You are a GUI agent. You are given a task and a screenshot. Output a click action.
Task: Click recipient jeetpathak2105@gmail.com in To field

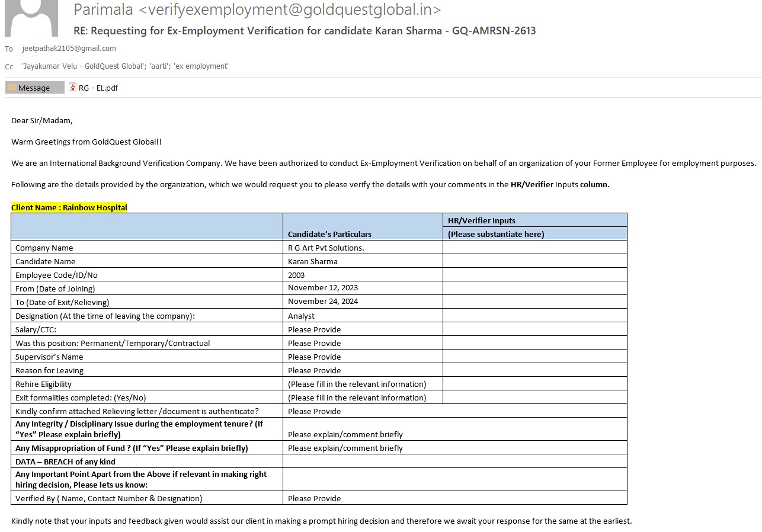pyautogui.click(x=69, y=49)
